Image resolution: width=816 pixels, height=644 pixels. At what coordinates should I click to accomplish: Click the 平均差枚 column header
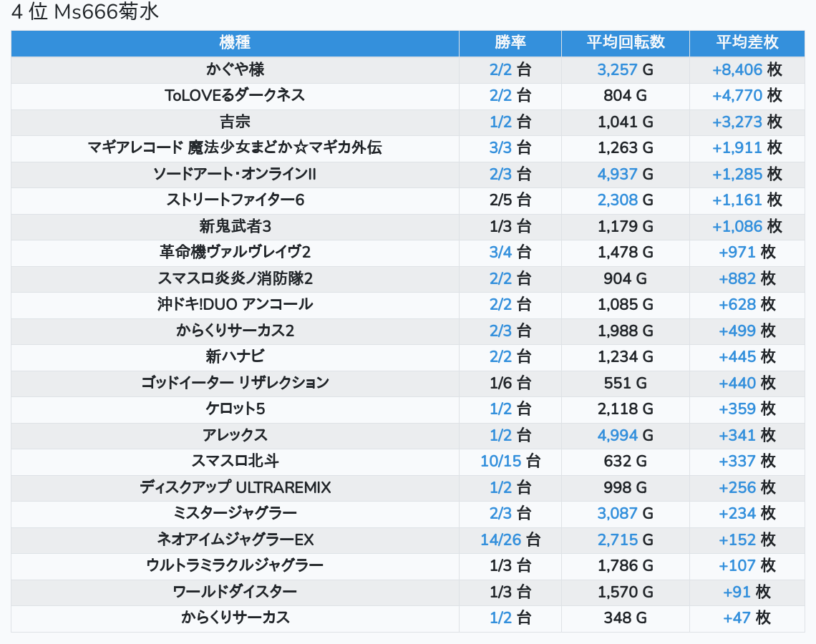point(747,43)
